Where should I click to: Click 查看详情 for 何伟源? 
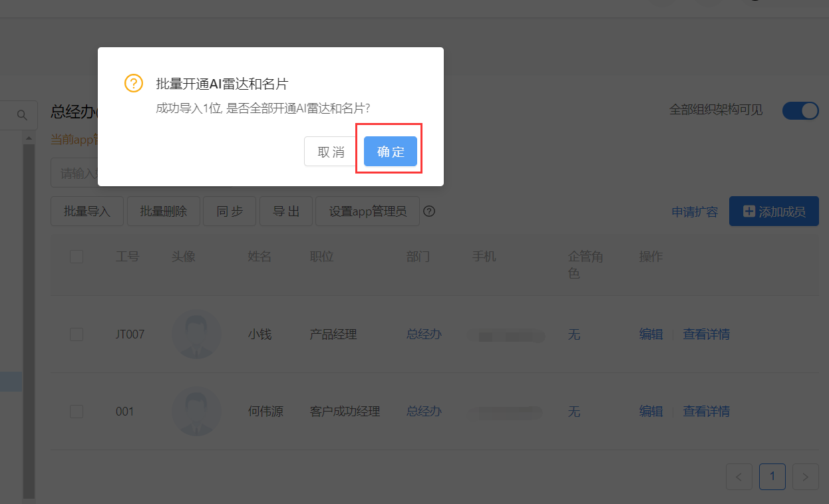[707, 412]
